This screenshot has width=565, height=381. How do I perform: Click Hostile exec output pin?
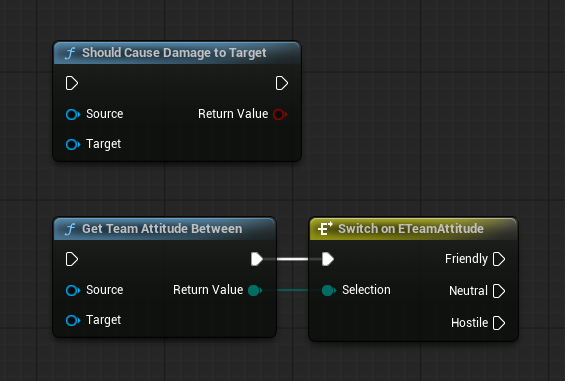pyautogui.click(x=499, y=323)
